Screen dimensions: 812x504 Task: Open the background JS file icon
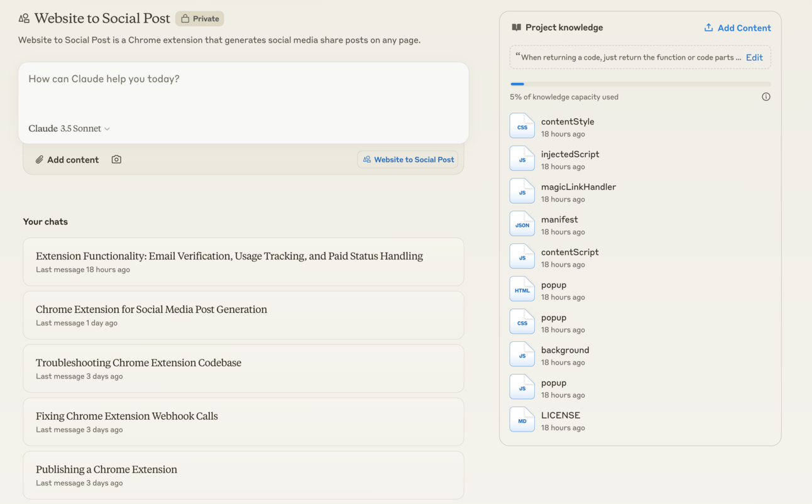tap(522, 355)
